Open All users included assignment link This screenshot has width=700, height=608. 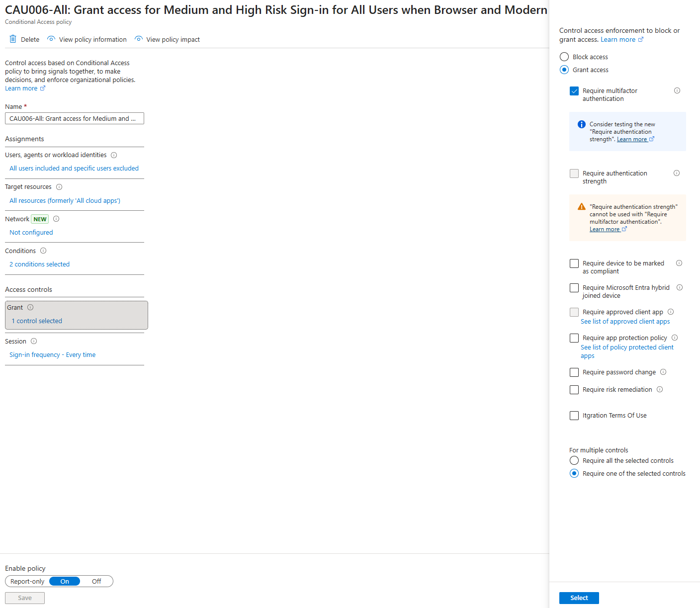click(74, 169)
